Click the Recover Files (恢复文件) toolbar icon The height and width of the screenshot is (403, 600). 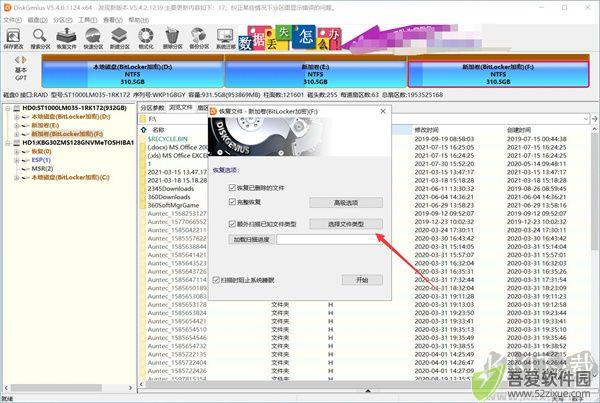click(66, 38)
